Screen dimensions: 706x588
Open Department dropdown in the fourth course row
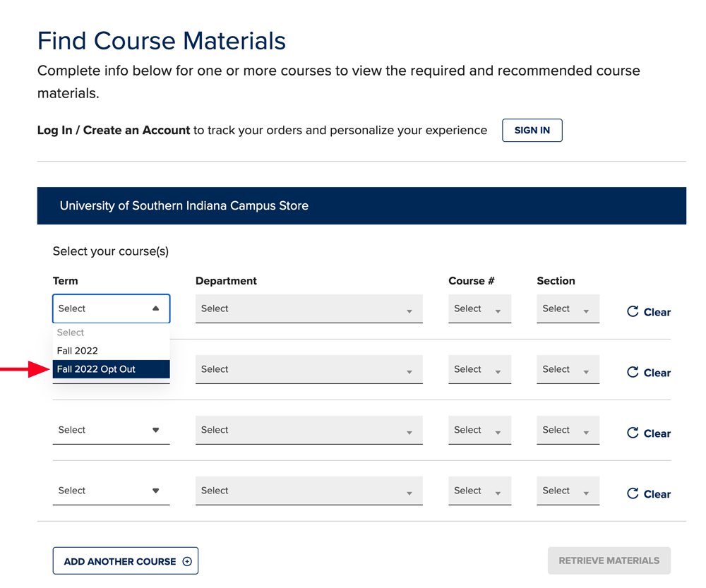pyautogui.click(x=309, y=491)
